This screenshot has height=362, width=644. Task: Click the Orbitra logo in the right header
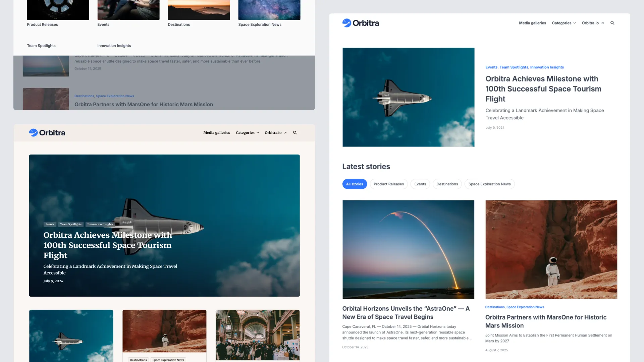361,23
